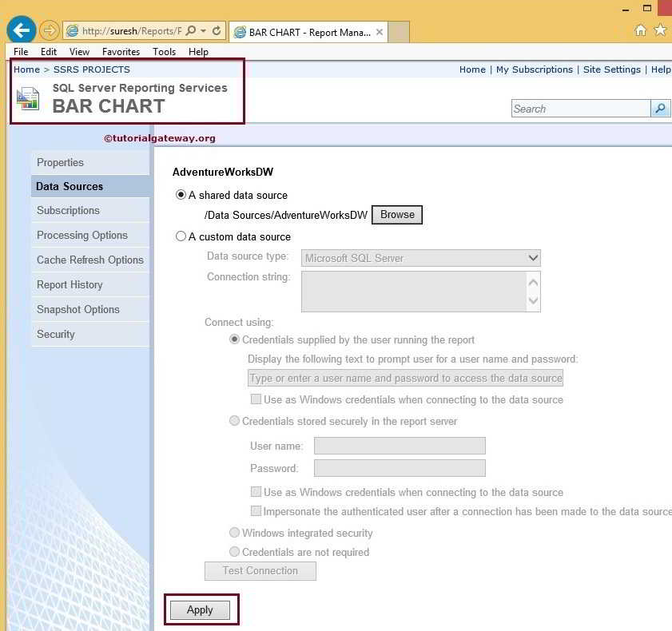Click the Connection string text area

point(414,292)
